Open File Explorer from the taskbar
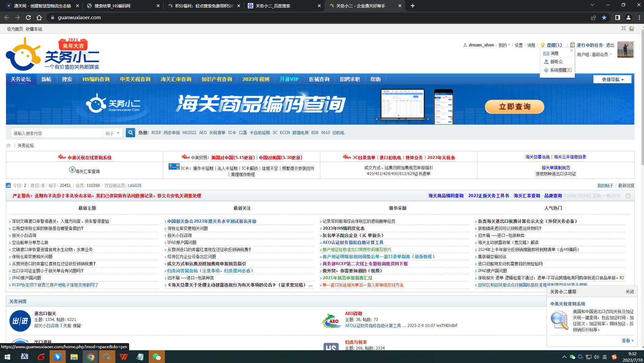This screenshot has width=644, height=363. 74,357
